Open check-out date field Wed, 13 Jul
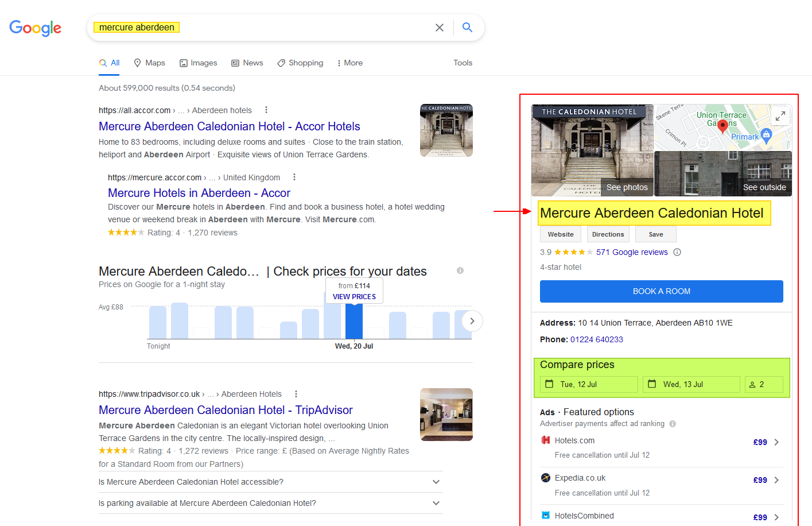The width and height of the screenshot is (812, 526). (x=691, y=384)
